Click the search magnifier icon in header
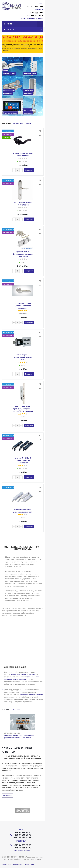The height and width of the screenshot is (868, 79). pyautogui.click(x=40, y=24)
